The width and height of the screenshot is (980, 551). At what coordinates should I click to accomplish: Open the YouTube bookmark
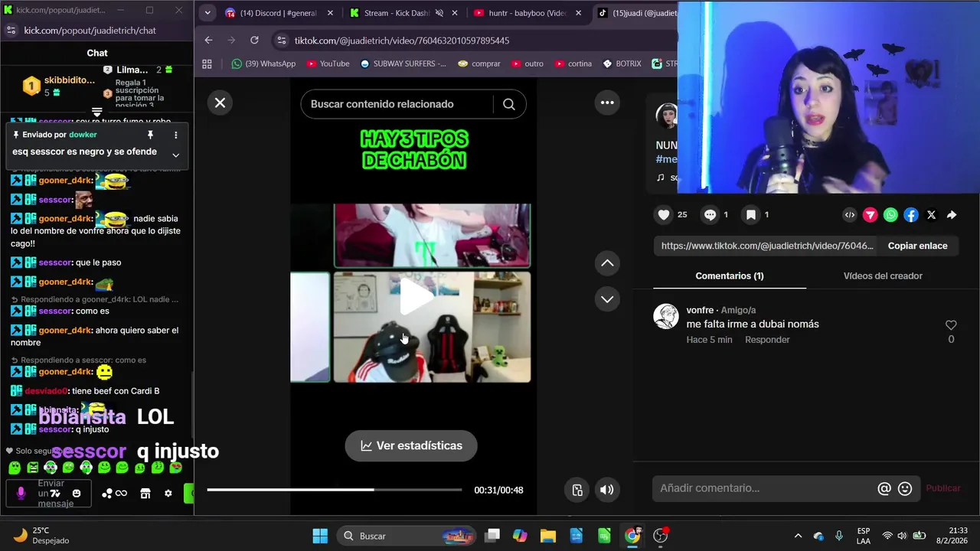[x=327, y=64]
